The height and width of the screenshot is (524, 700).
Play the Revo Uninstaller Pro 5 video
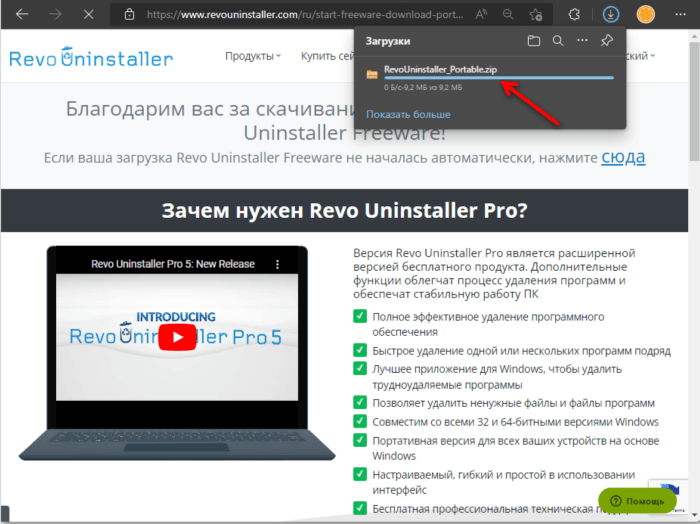177,337
